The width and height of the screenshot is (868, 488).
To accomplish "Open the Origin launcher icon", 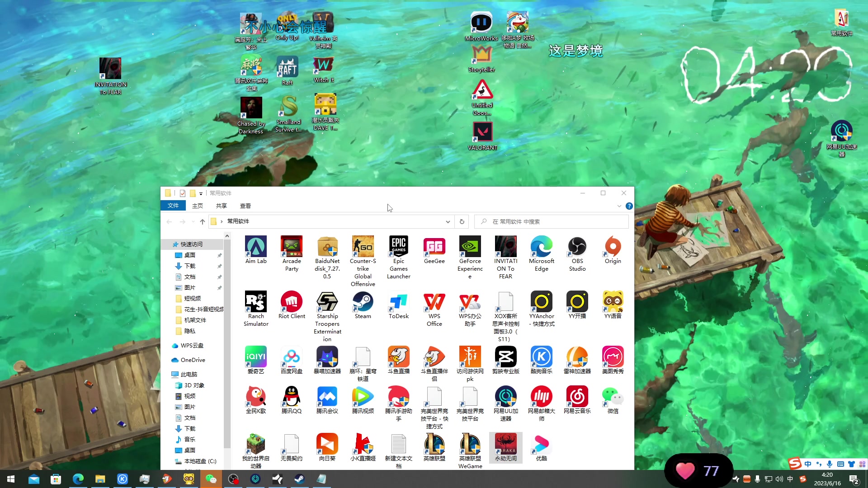I will point(613,250).
